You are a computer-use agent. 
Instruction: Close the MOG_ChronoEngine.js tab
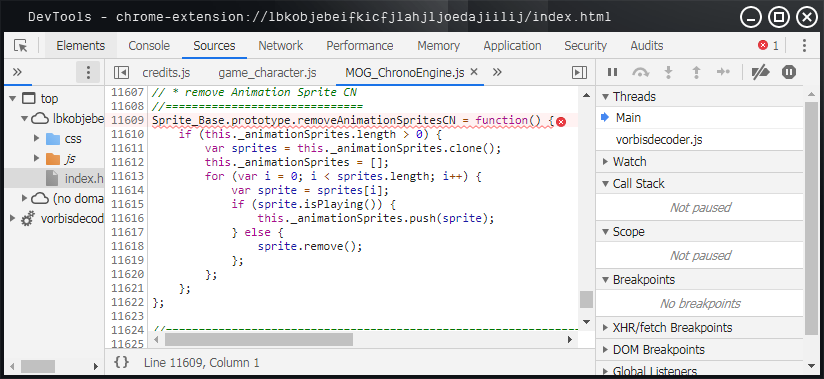pos(473,72)
